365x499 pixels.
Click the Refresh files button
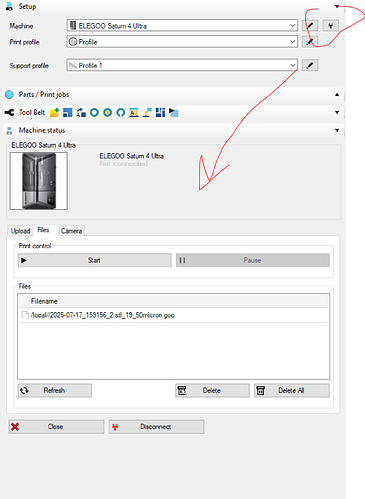(x=55, y=390)
